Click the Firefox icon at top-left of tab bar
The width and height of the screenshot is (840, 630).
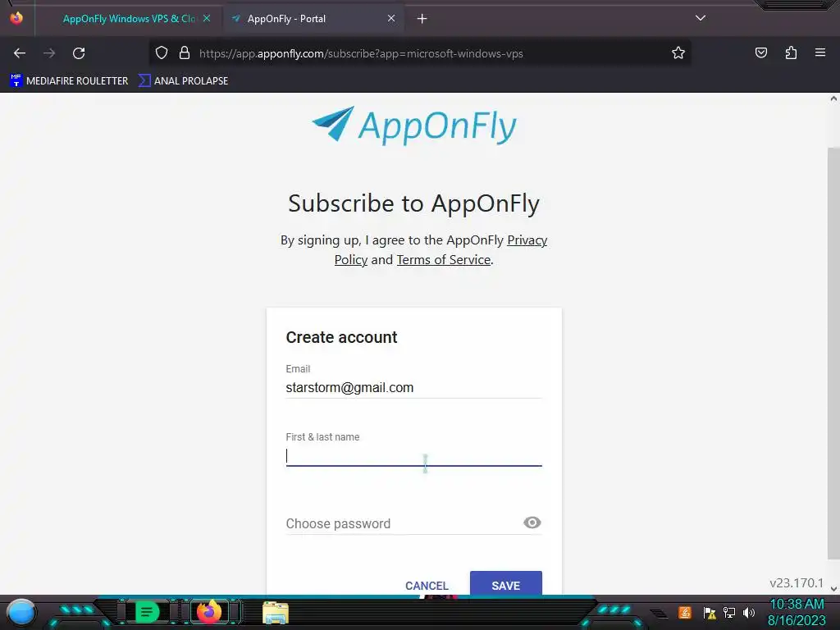pos(16,18)
